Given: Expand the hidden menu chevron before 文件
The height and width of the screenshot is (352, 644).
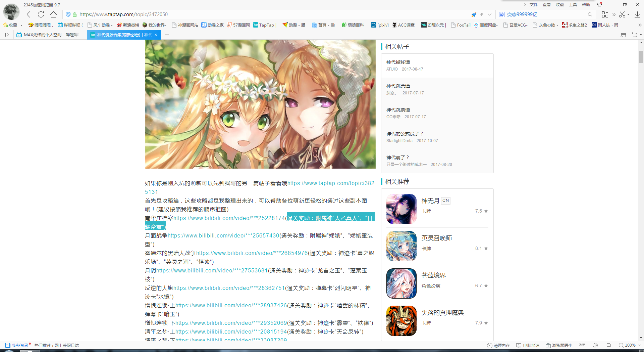Looking at the screenshot, I should click(x=525, y=4).
